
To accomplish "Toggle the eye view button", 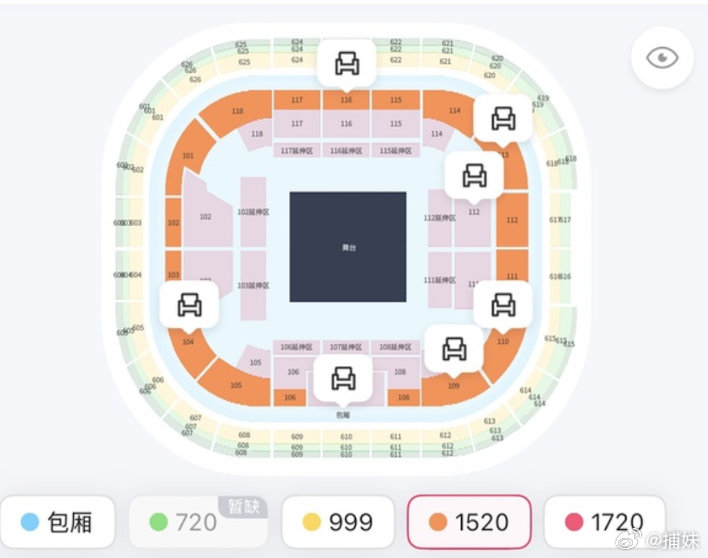I will point(662,58).
